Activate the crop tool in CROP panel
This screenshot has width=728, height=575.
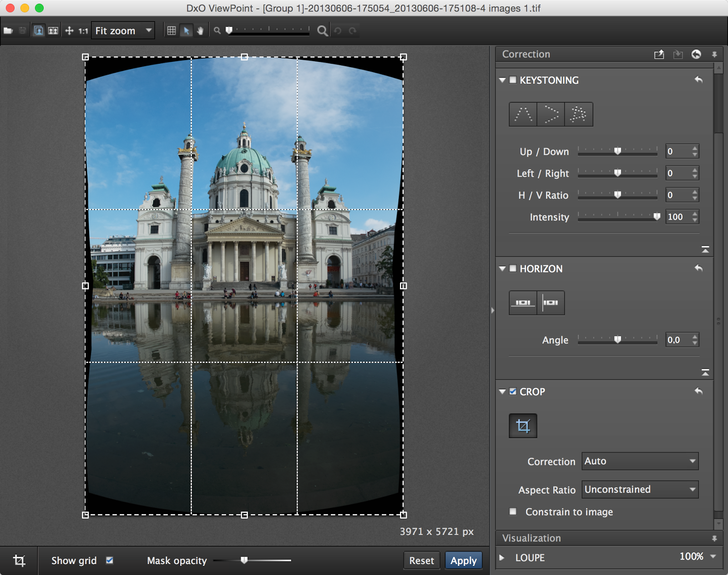[523, 426]
